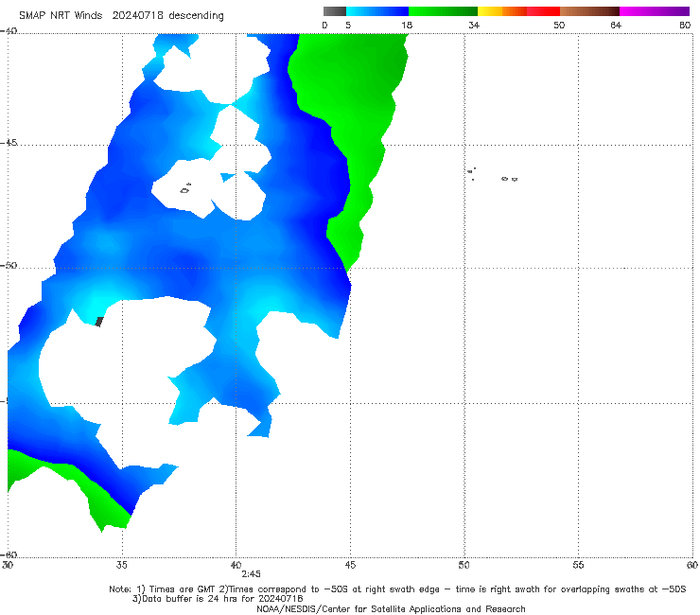Viewport: 700px width, 615px height.
Task: Pick the gray segment of the color bar
Action: [x=334, y=11]
